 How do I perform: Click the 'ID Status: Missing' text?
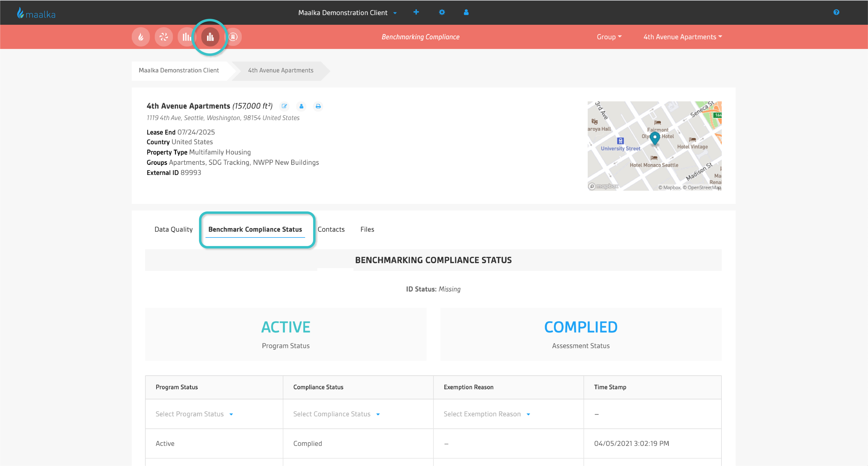pyautogui.click(x=433, y=289)
